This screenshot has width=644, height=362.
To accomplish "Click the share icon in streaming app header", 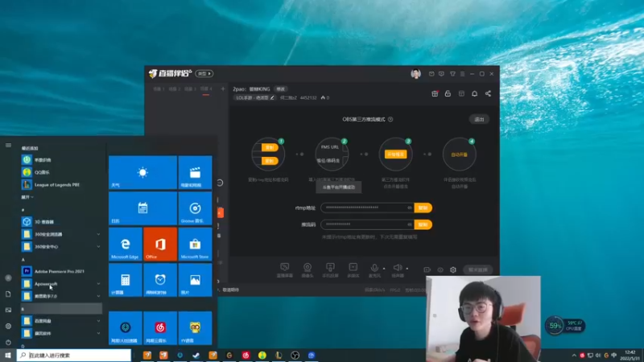I will [488, 93].
